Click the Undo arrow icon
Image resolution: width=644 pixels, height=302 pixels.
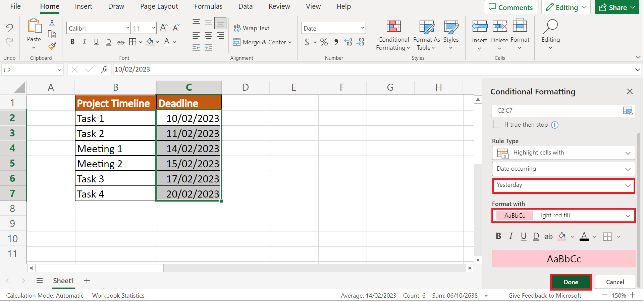(9, 27)
